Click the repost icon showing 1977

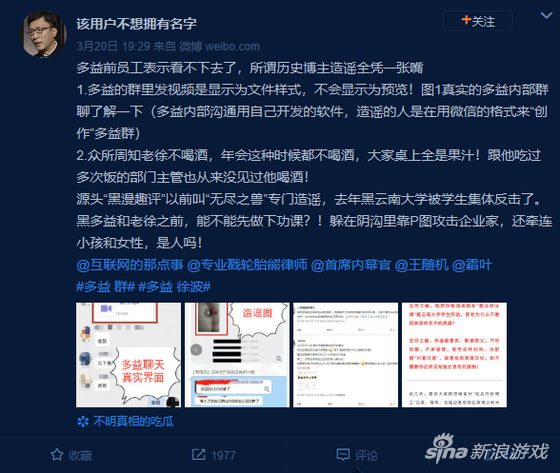pyautogui.click(x=198, y=455)
